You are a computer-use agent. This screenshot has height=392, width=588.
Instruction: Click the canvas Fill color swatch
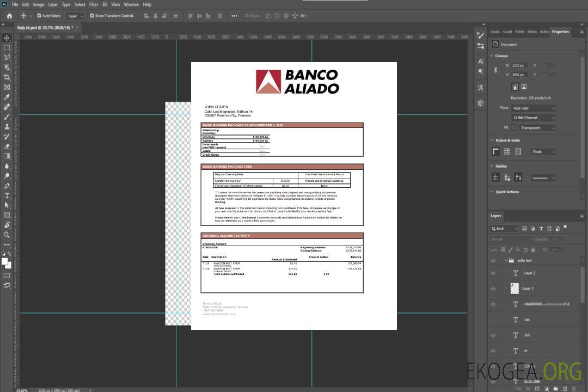[514, 128]
